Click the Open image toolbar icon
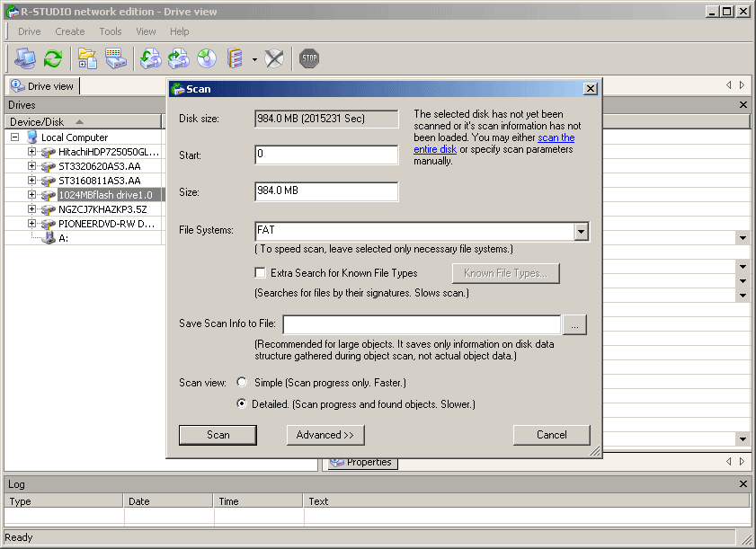 (x=150, y=58)
